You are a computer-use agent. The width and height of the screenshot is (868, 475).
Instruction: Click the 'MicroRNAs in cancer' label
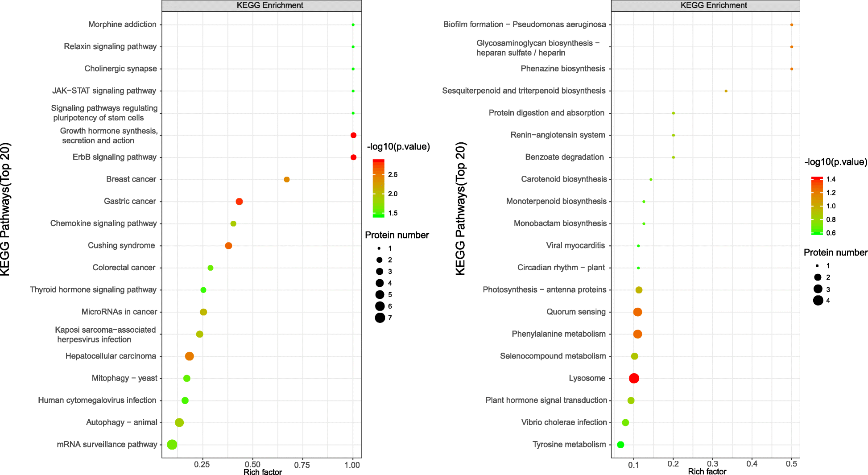[x=119, y=312]
